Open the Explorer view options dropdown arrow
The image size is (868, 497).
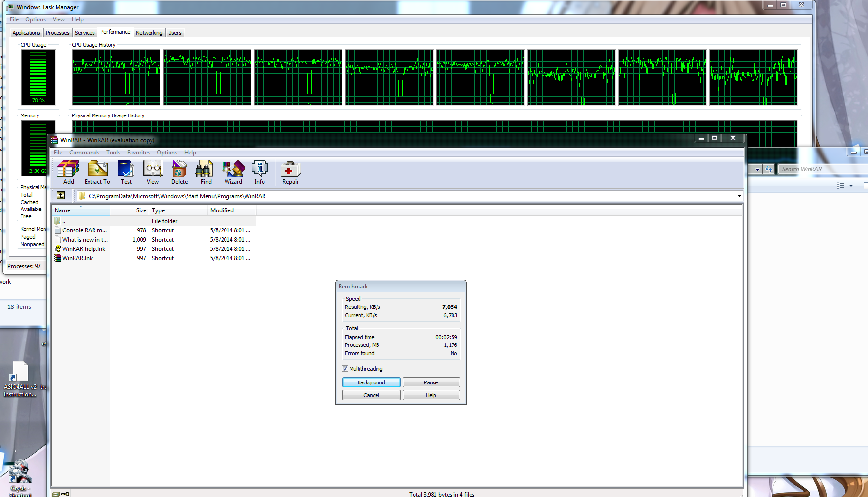[x=851, y=186]
